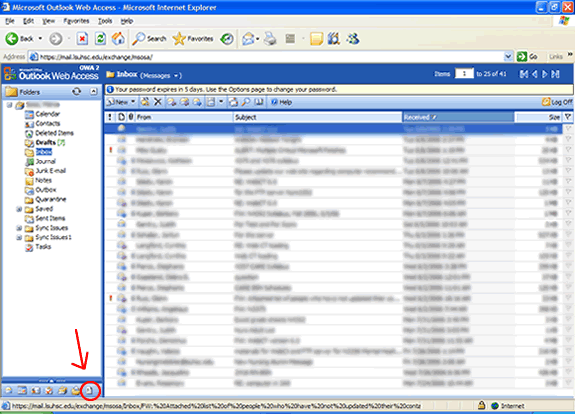Go to the previous page of messages
Image resolution: width=575 pixels, height=414 pixels.
[535, 74]
